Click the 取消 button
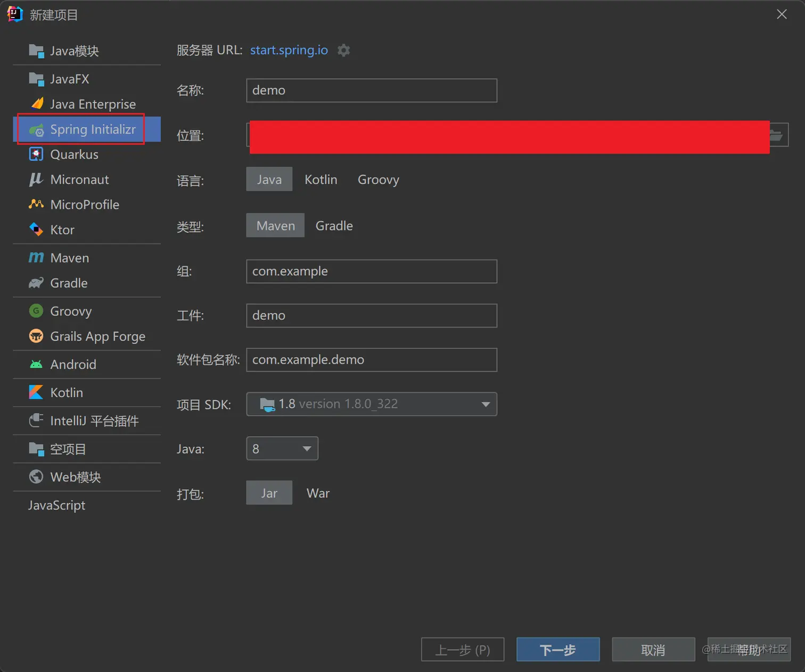The image size is (805, 672). (x=653, y=650)
